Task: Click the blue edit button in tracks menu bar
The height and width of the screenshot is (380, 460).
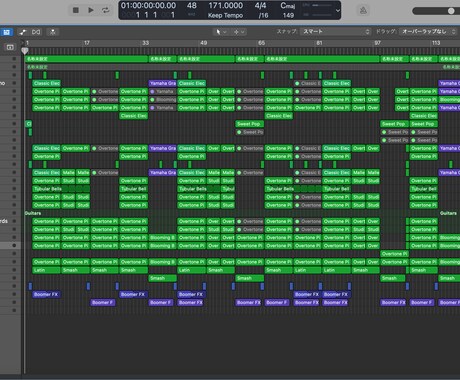Action: tap(7, 32)
